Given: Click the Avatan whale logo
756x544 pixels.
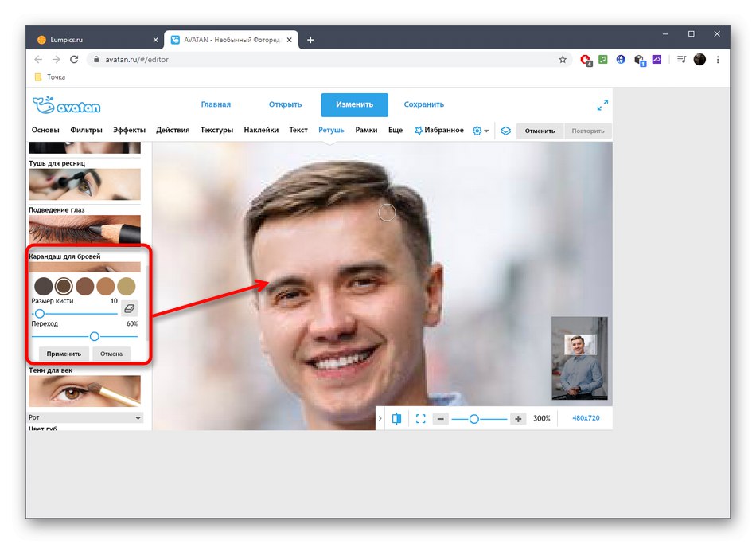Looking at the screenshot, I should (x=67, y=105).
